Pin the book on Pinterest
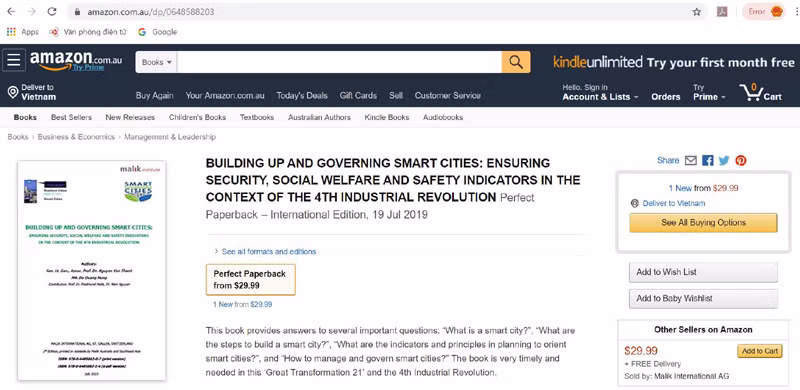800x390 pixels. pyautogui.click(x=741, y=160)
